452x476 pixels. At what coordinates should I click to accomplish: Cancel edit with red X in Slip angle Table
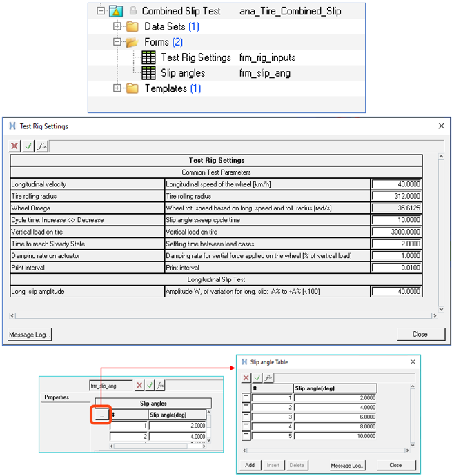246,377
